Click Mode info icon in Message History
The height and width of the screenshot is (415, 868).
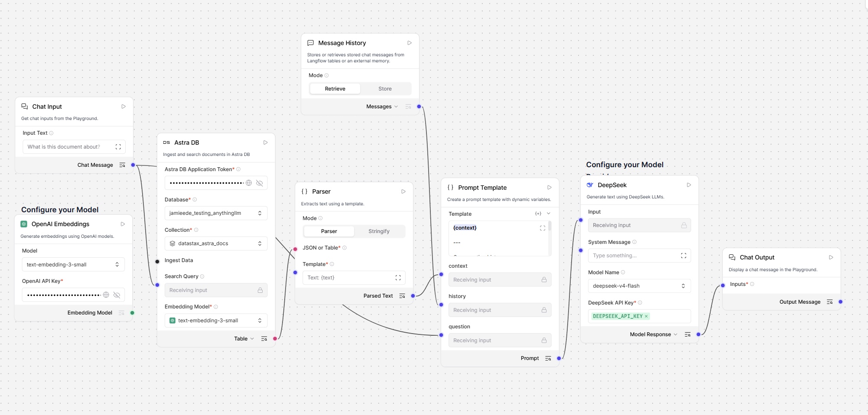(327, 75)
